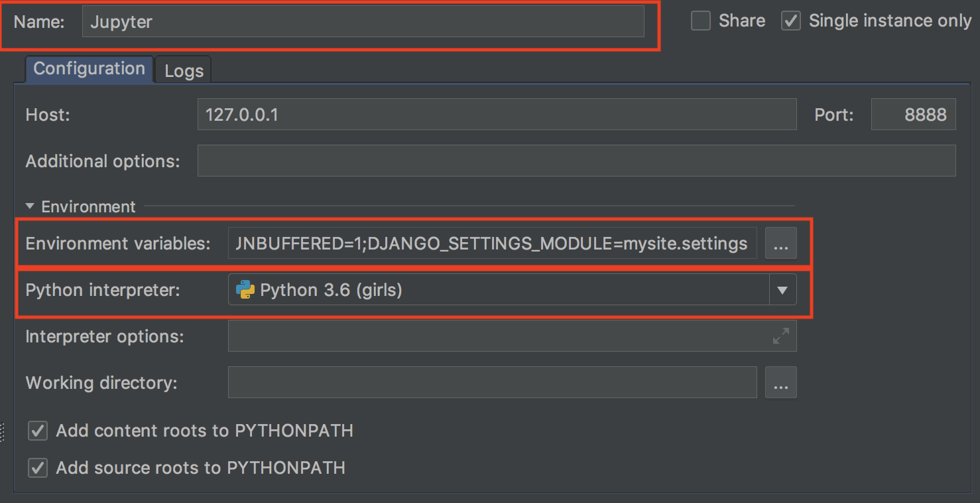Click the Python 3.6 (girls) interpreter text
The height and width of the screenshot is (503, 980).
pos(331,290)
